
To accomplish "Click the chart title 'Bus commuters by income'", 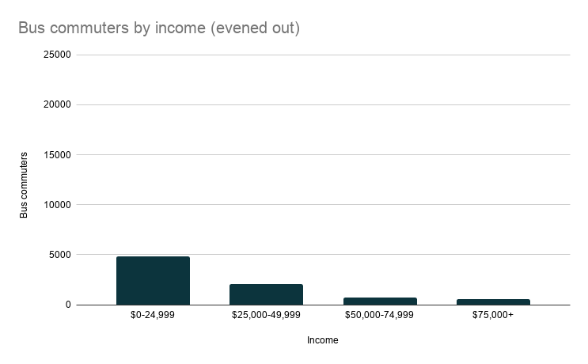I will pyautogui.click(x=159, y=28).
